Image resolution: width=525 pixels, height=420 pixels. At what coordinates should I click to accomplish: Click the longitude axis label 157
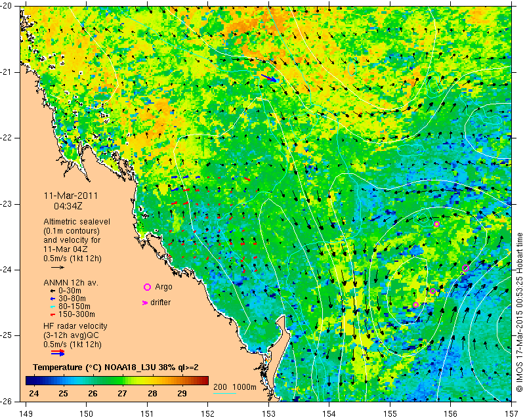[x=512, y=414]
